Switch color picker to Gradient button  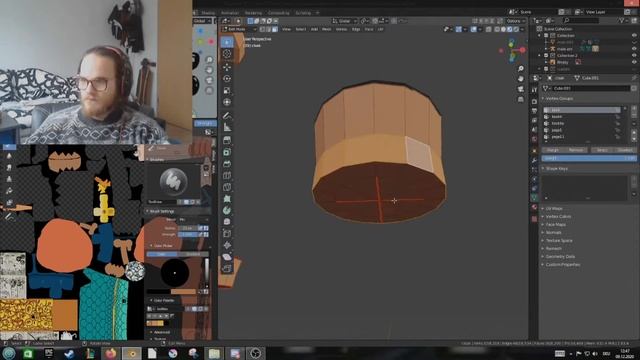193,254
